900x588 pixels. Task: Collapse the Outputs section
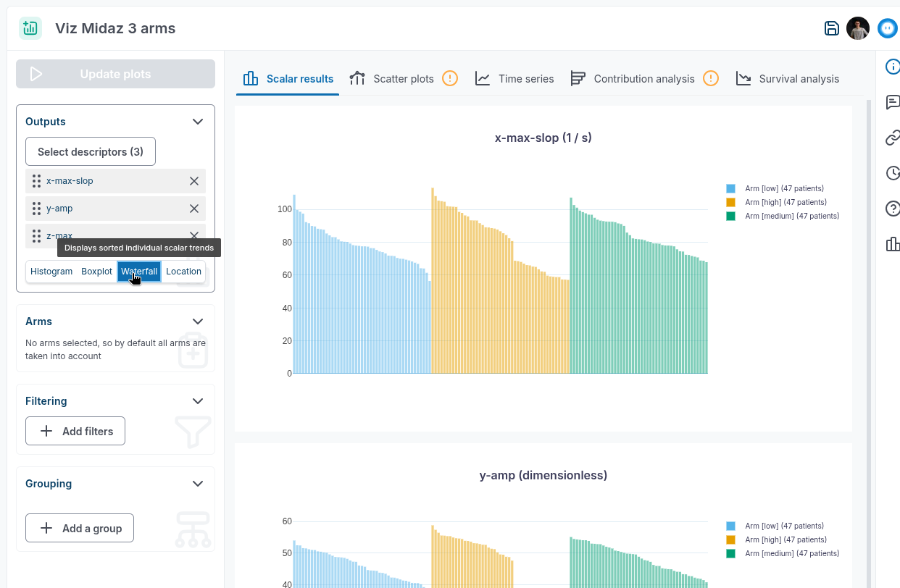click(x=198, y=122)
